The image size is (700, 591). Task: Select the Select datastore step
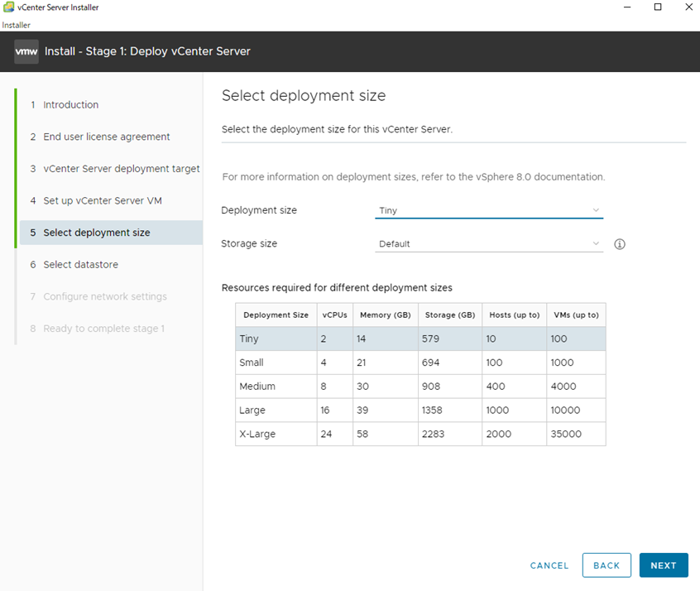pos(80,265)
